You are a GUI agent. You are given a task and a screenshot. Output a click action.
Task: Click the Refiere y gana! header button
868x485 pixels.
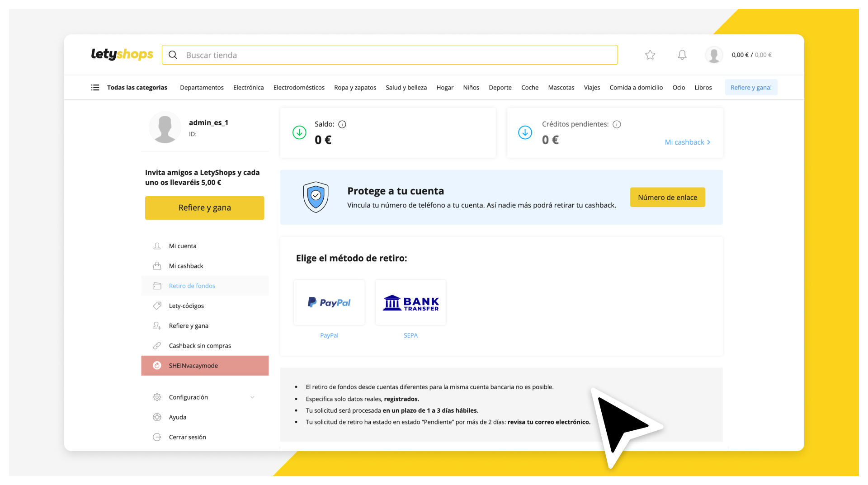(751, 87)
